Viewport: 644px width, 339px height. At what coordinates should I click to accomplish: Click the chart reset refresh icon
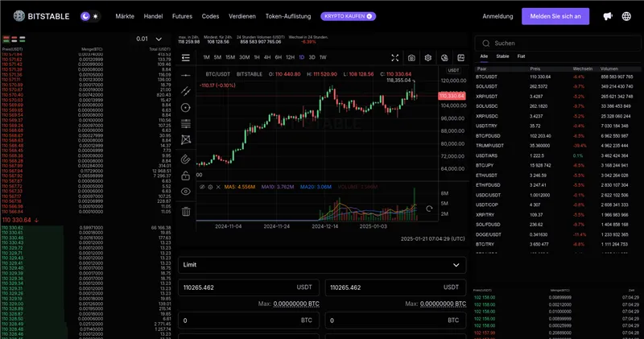coord(429,209)
